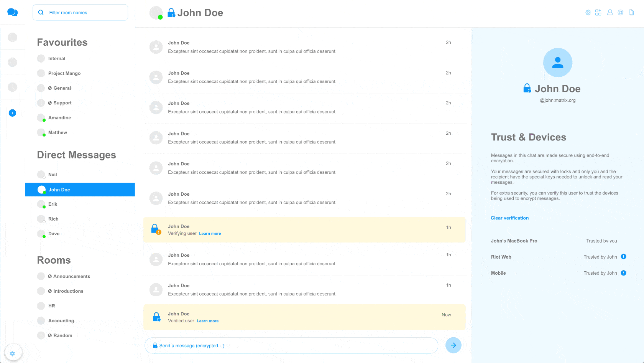Select Erik in Direct Messages

(x=53, y=204)
